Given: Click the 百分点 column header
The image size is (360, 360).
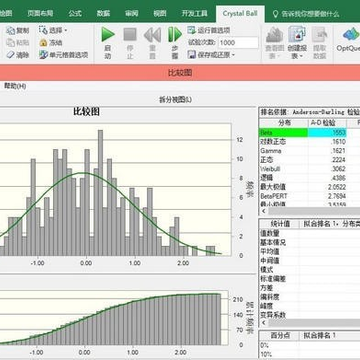Looking at the screenshot, I should 279,336.
